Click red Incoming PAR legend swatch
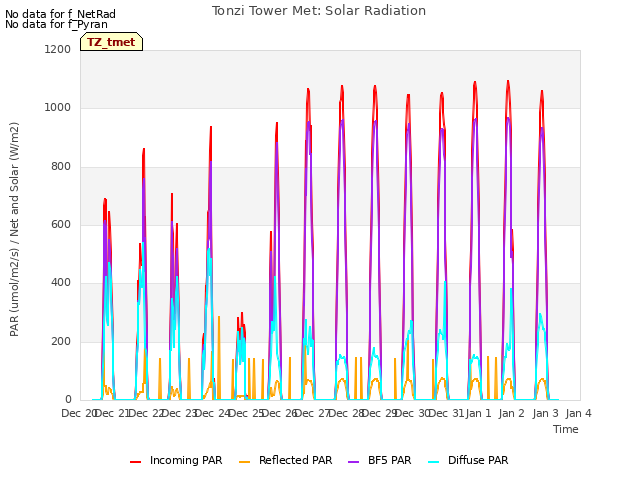 pyautogui.click(x=136, y=462)
